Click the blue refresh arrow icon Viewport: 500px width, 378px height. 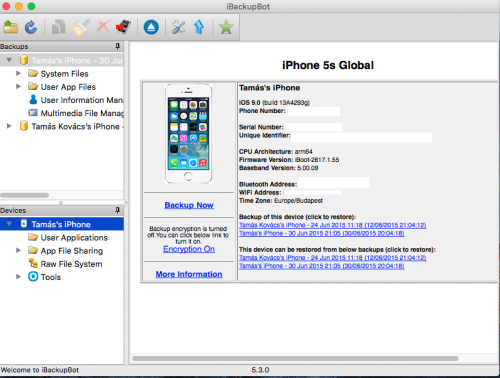[x=31, y=27]
